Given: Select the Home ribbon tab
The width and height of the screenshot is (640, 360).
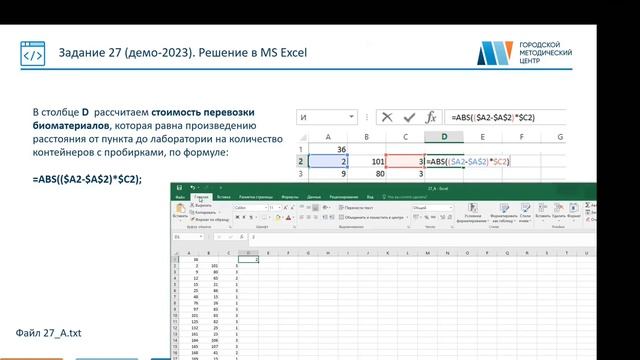Looking at the screenshot, I should click(201, 197).
